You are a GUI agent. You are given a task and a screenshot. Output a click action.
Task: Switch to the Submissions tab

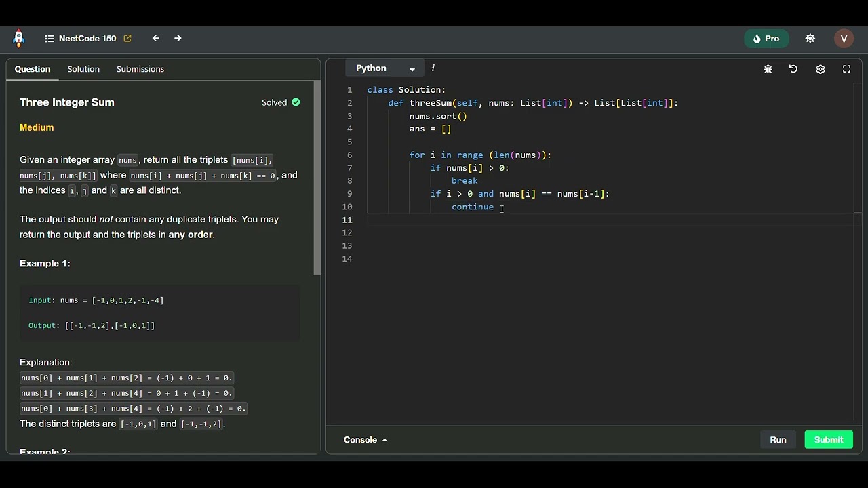coord(140,69)
